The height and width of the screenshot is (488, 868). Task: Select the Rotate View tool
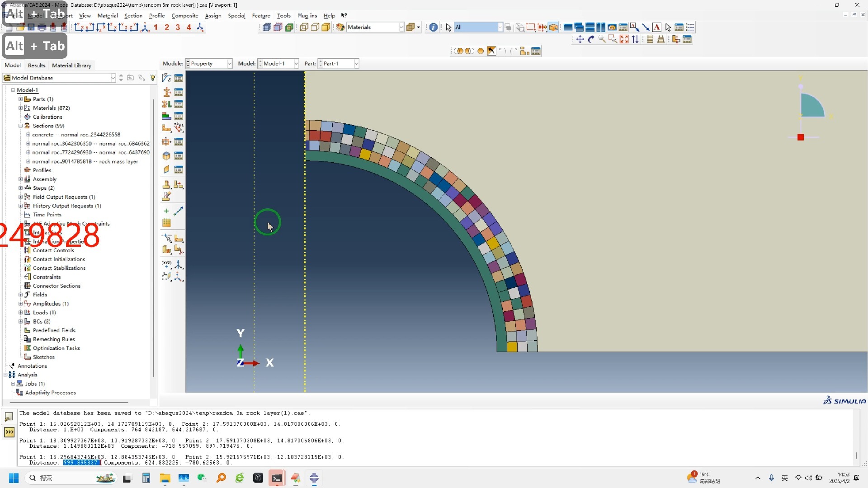(591, 39)
